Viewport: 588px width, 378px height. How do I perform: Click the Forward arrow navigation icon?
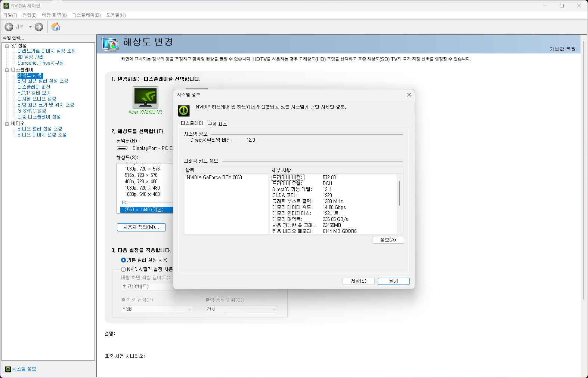[x=39, y=27]
